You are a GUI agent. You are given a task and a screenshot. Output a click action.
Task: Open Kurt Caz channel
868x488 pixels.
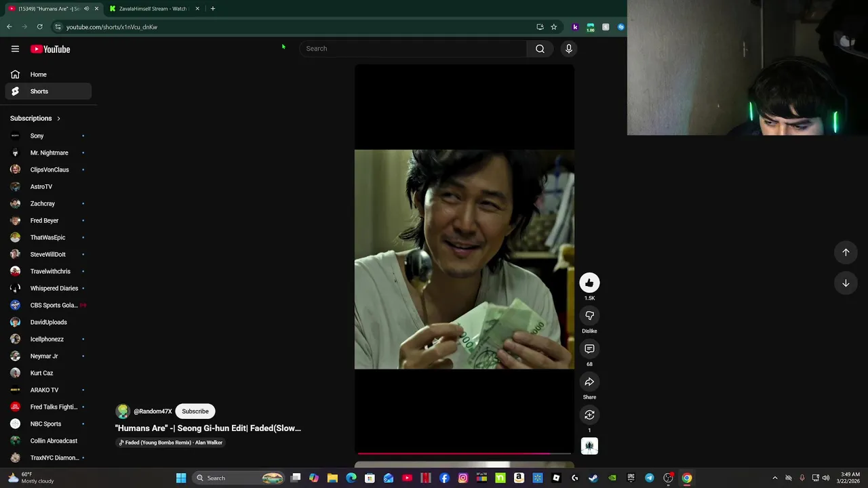[48, 373]
